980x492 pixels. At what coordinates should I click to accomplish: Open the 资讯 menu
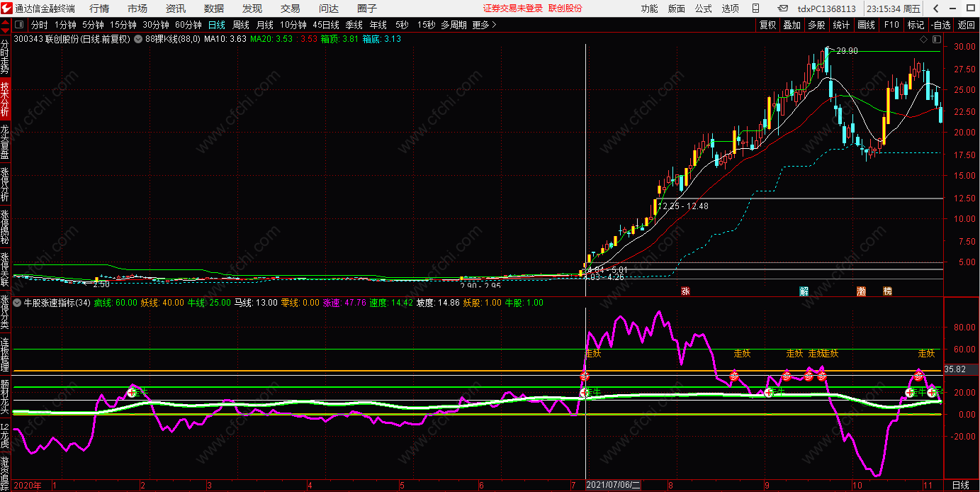(x=176, y=9)
